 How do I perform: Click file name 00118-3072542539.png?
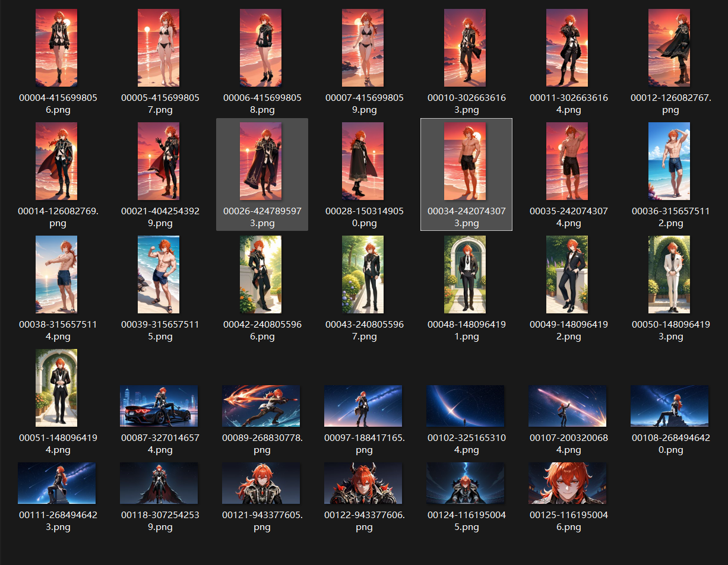pyautogui.click(x=160, y=521)
